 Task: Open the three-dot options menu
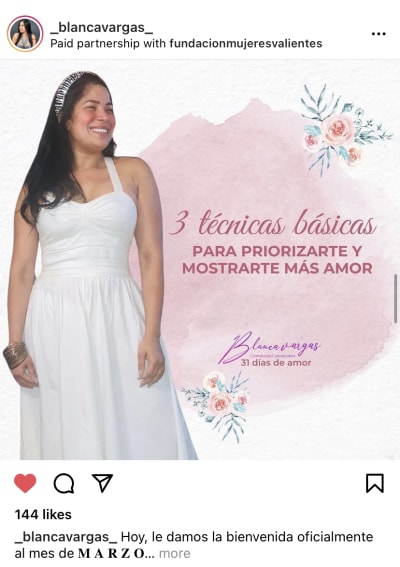point(378,34)
